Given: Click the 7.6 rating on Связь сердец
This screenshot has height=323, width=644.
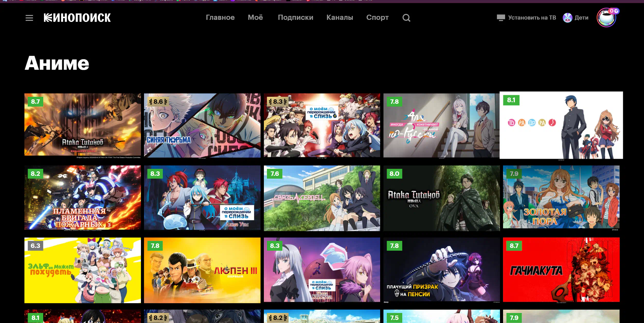Looking at the screenshot, I should pos(275,174).
